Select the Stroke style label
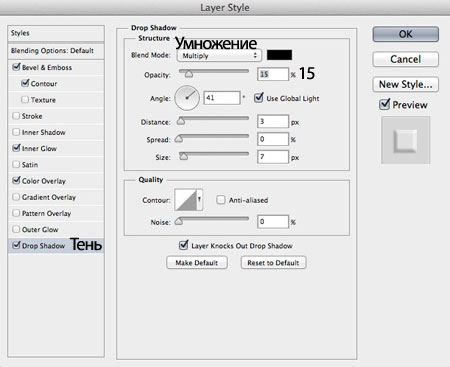This screenshot has width=450, height=367. [x=32, y=116]
